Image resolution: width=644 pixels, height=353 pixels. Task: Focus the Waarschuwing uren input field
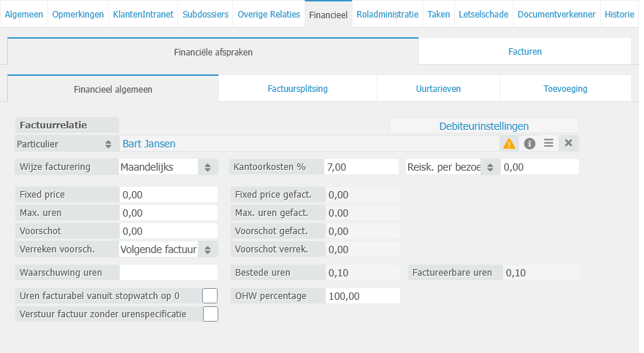[169, 273]
